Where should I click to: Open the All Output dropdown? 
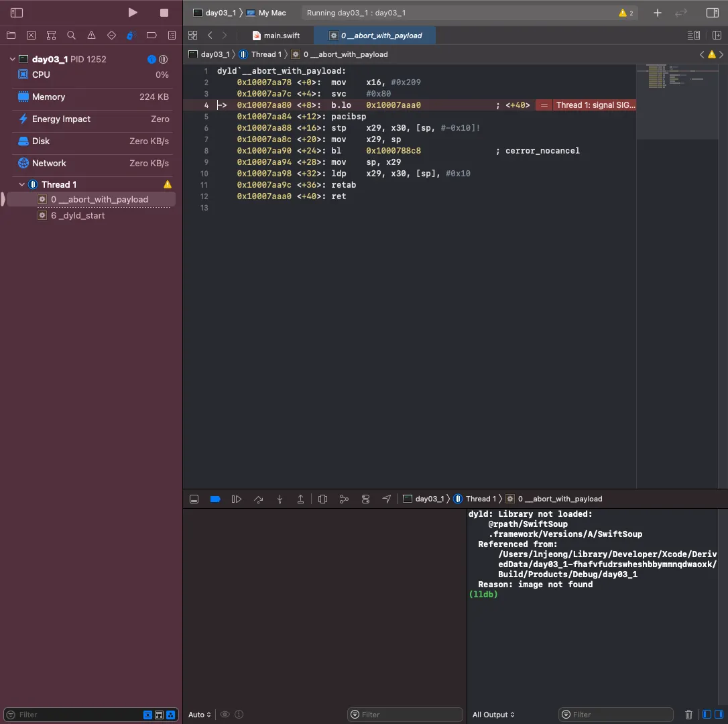coord(493,715)
